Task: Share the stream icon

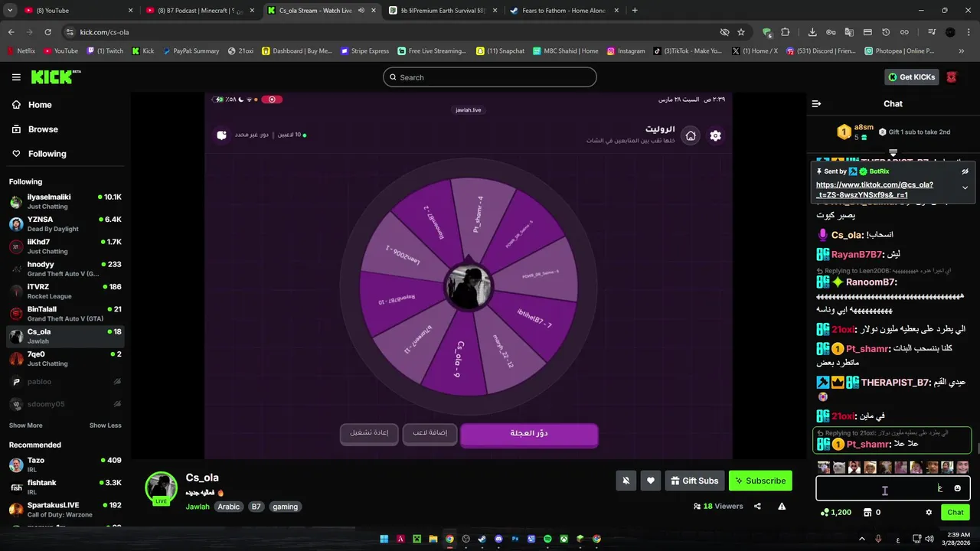Action: coord(757,506)
